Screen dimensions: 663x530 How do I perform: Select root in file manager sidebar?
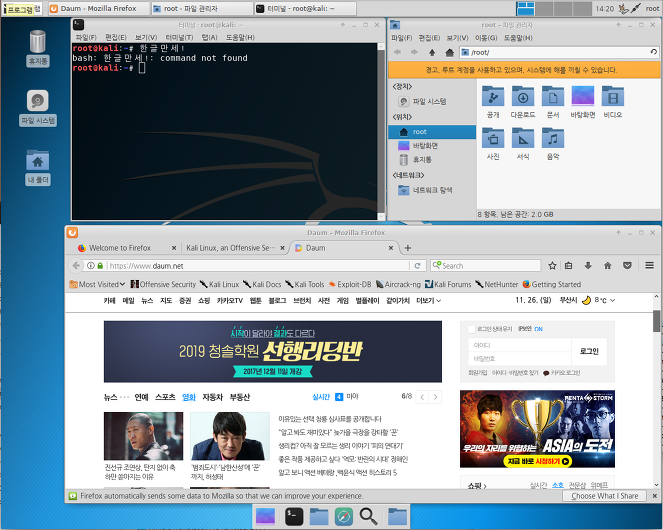coord(432,132)
